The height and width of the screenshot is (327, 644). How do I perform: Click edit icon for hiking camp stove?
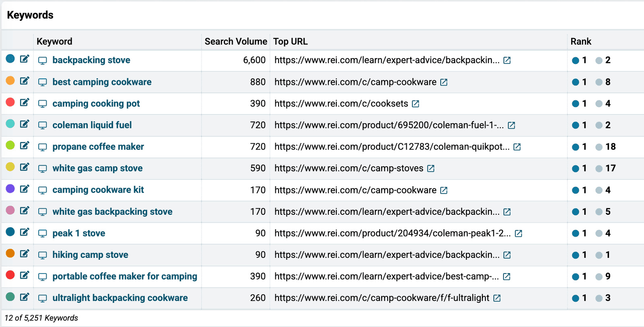coord(25,254)
